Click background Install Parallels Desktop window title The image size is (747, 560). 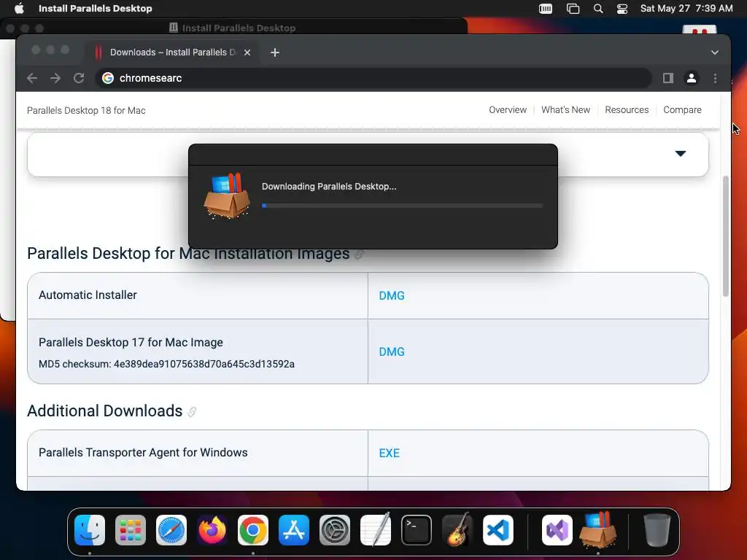[239, 28]
